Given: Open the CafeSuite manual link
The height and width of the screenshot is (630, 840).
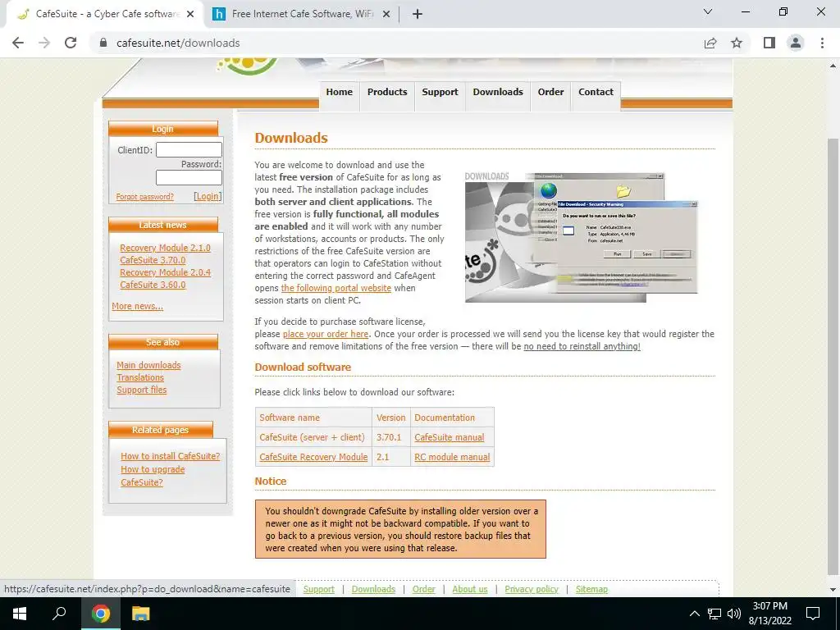Looking at the screenshot, I should [x=449, y=438].
